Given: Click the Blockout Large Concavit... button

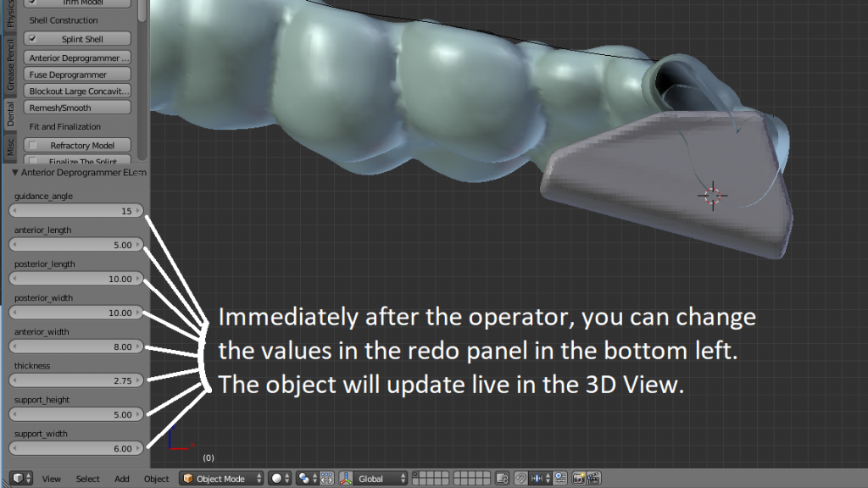Looking at the screenshot, I should (77, 91).
